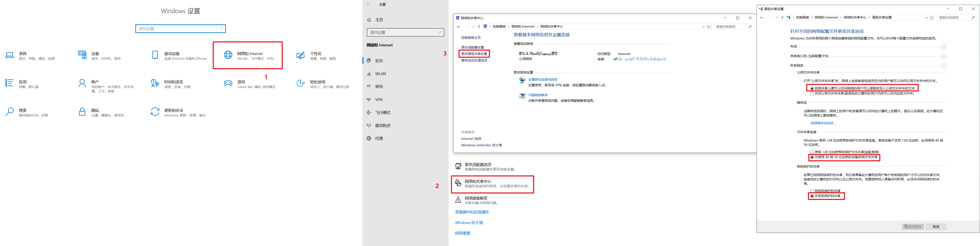The image size is (980, 246).
Task: Click the warning icon beside 网络疑难解答
Action: pos(458,200)
